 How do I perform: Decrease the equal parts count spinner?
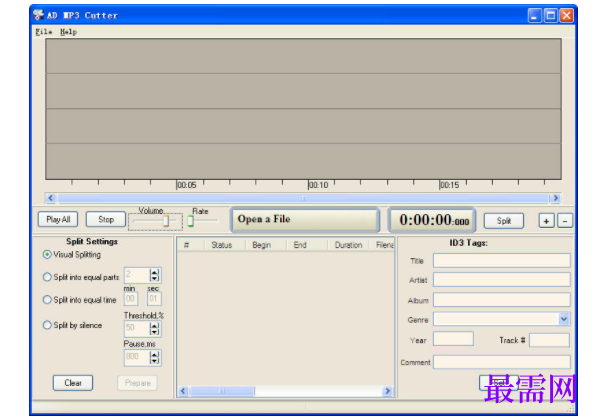coord(154,279)
